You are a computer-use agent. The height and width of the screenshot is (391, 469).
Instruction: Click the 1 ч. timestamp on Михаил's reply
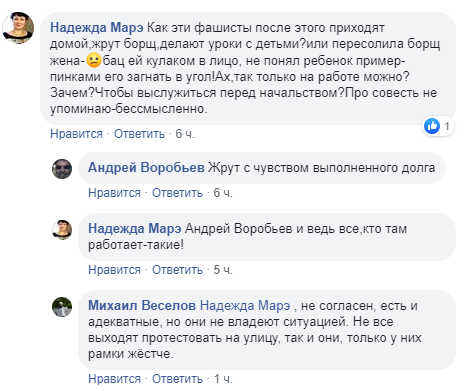coord(223,379)
